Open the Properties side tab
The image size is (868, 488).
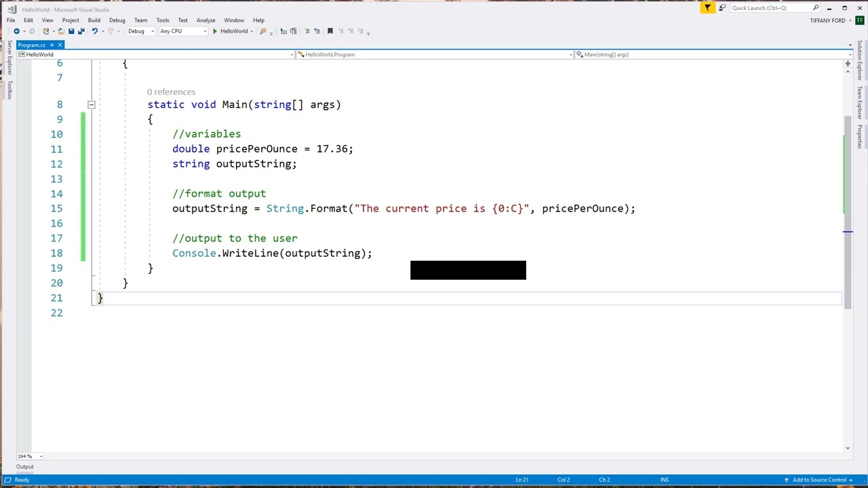[859, 137]
